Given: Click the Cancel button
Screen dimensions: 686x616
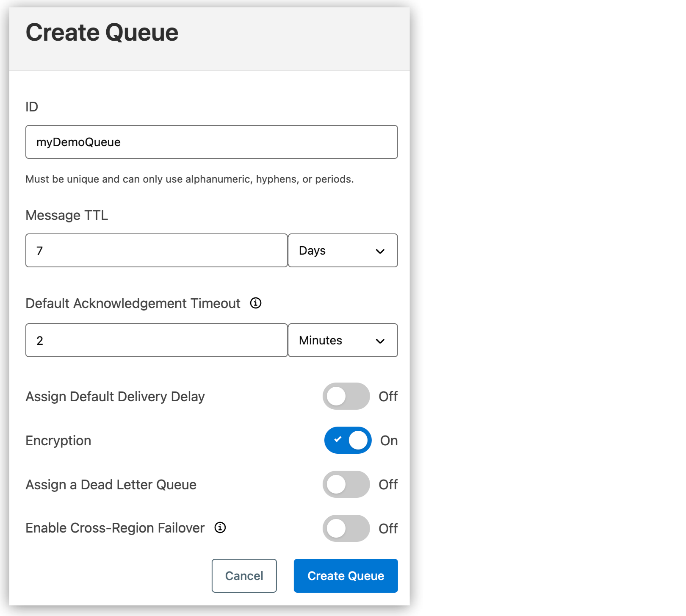Looking at the screenshot, I should [244, 576].
